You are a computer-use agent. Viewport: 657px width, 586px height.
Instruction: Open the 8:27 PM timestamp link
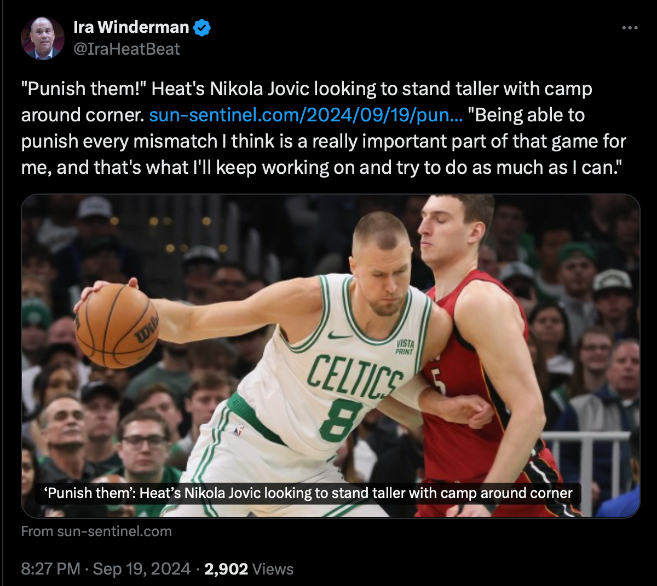[50, 569]
